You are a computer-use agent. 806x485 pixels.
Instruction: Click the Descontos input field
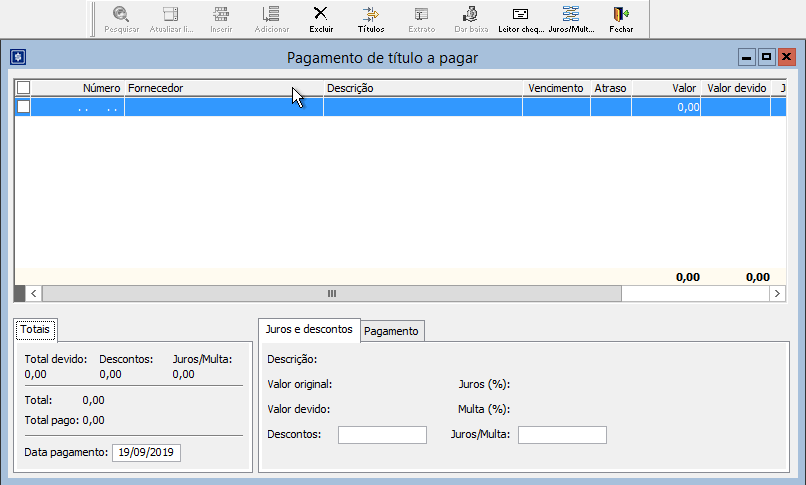click(x=382, y=435)
